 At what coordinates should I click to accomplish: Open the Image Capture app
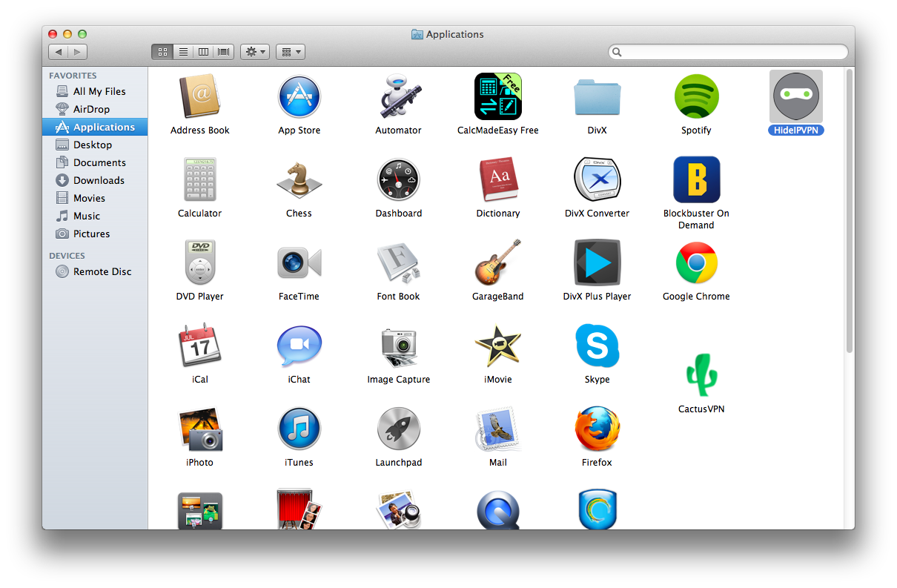[399, 347]
